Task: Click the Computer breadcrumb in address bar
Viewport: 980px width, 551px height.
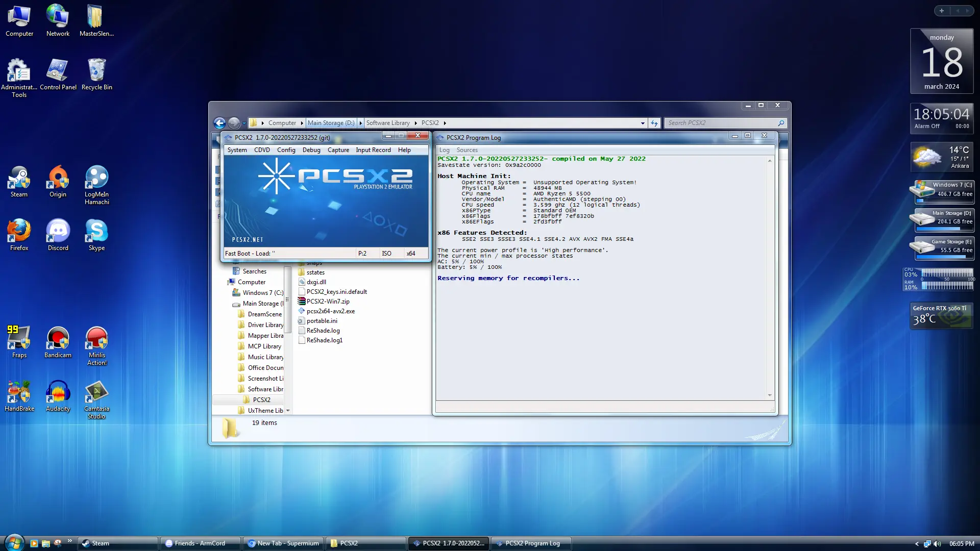Action: [282, 123]
